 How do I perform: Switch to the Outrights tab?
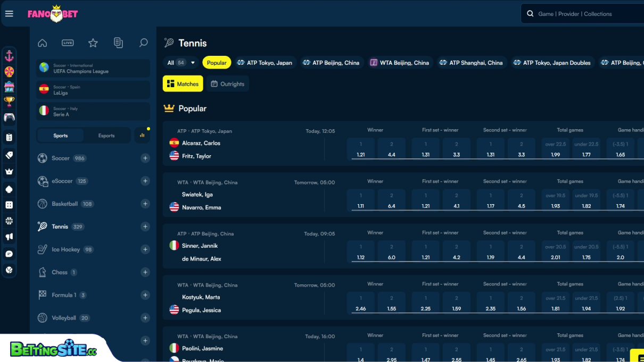pyautogui.click(x=227, y=84)
